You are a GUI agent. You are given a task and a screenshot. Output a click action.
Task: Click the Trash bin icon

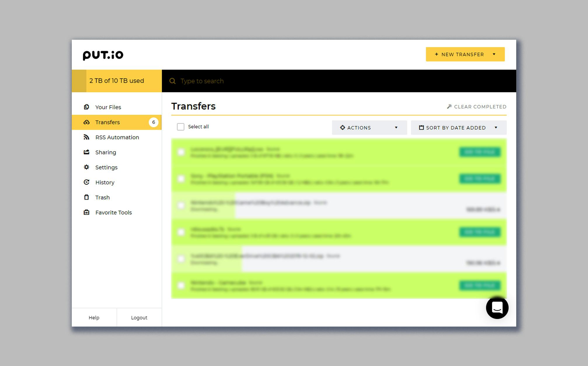pyautogui.click(x=86, y=197)
